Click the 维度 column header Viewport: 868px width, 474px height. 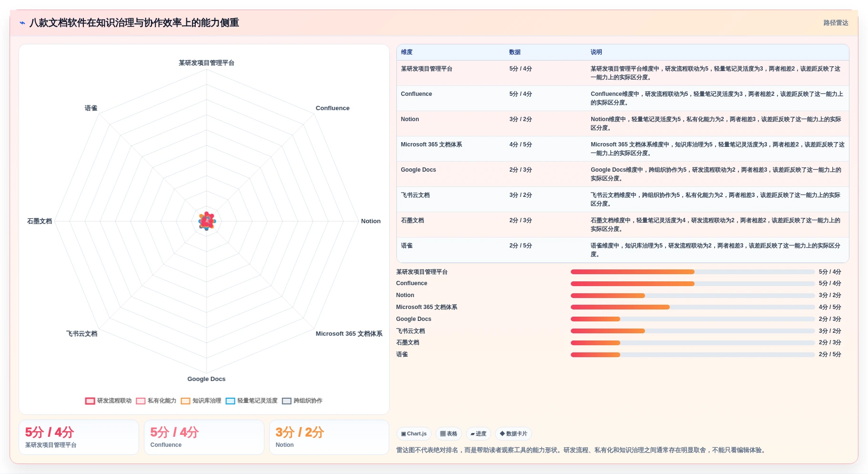click(407, 52)
